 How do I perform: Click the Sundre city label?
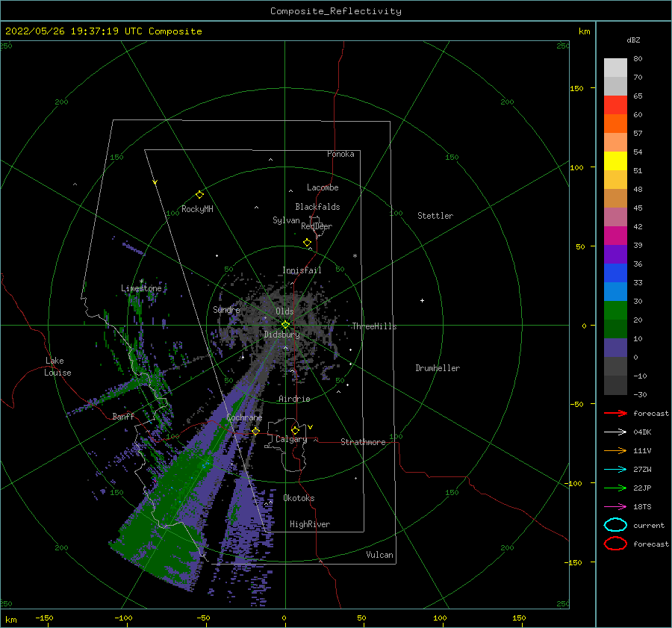226,309
